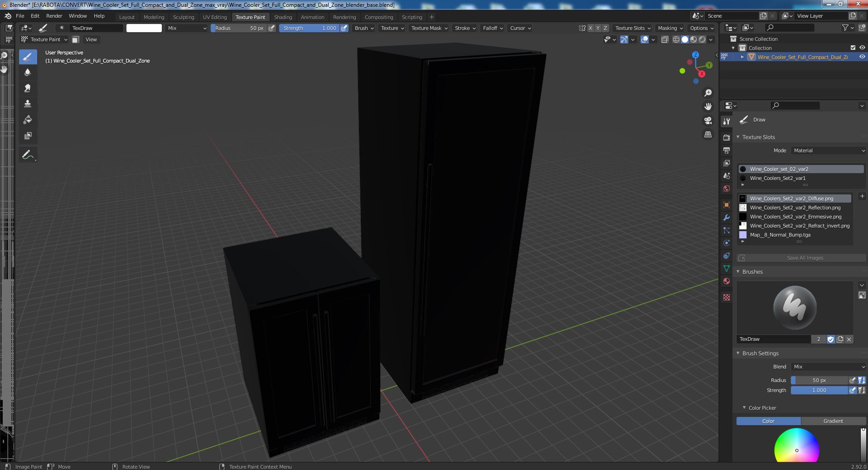The height and width of the screenshot is (470, 868).
Task: Click the viewport pan hand icon
Action: click(708, 107)
